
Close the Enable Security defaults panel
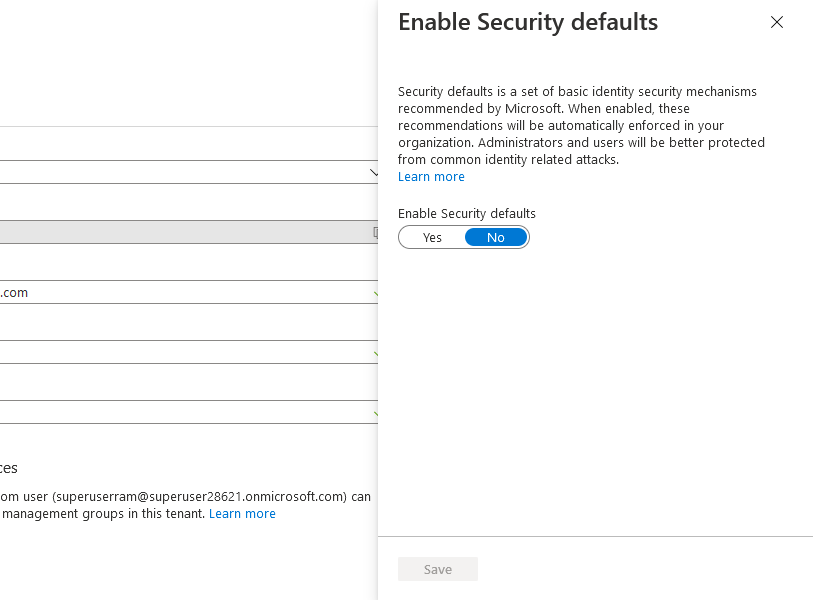tap(777, 22)
